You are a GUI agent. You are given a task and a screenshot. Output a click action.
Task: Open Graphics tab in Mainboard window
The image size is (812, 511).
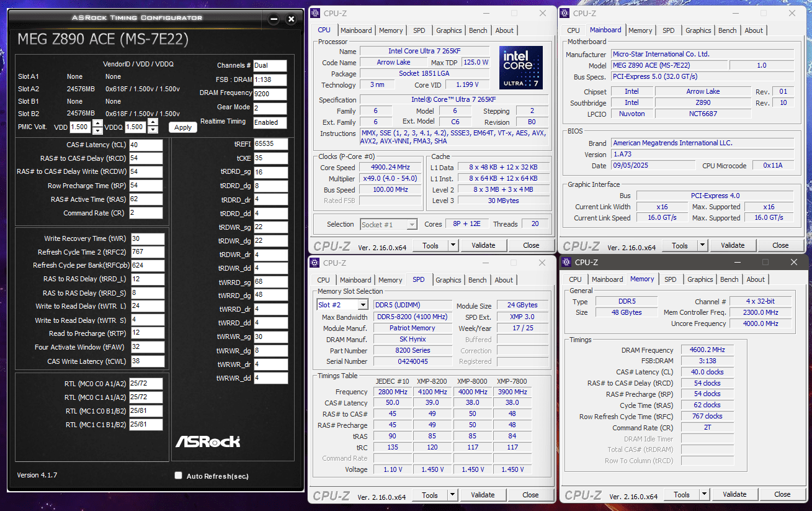click(x=698, y=30)
